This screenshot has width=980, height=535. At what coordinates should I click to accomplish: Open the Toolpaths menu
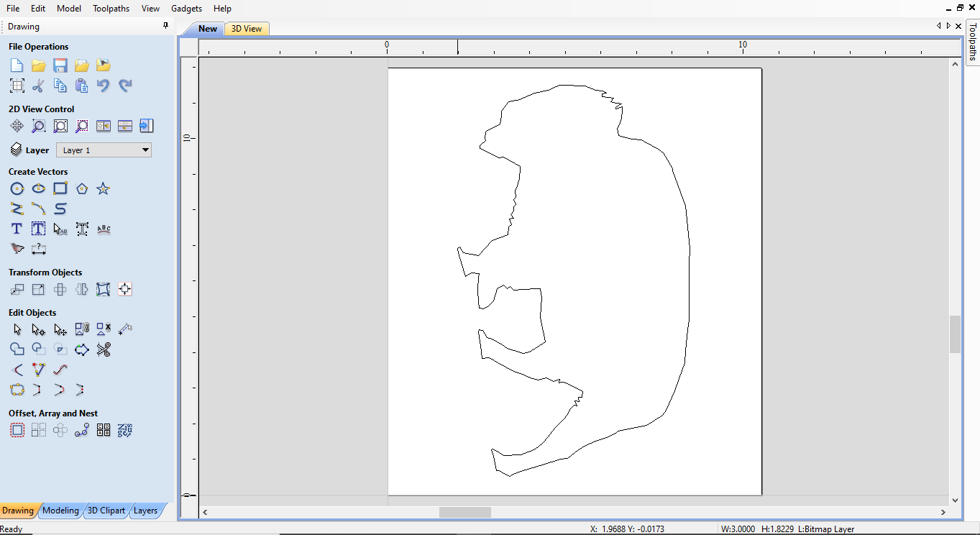click(x=111, y=9)
